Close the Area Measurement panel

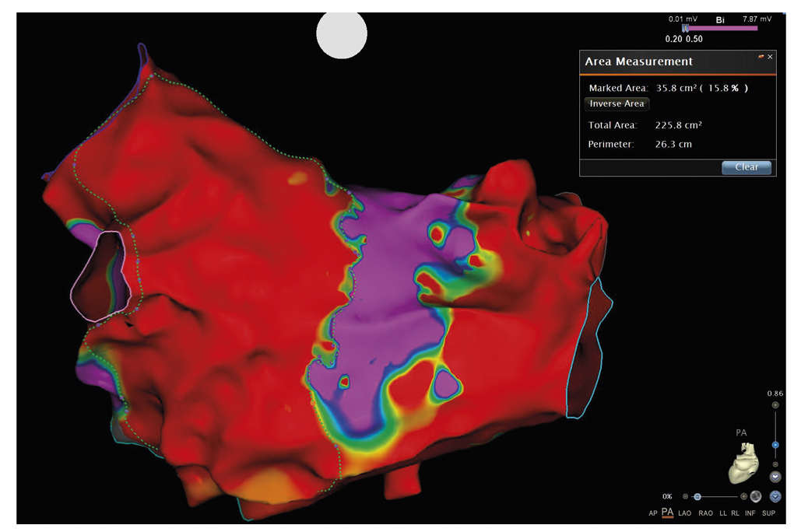coord(770,57)
